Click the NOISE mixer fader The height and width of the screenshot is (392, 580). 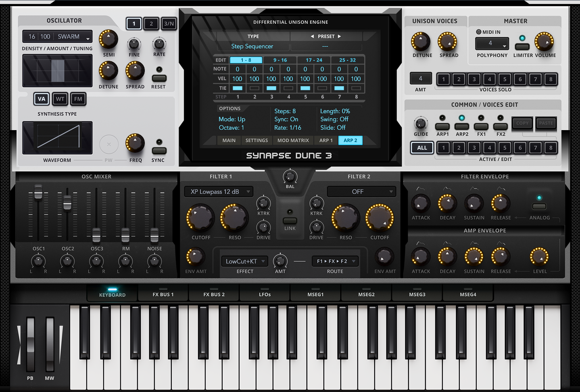click(154, 234)
